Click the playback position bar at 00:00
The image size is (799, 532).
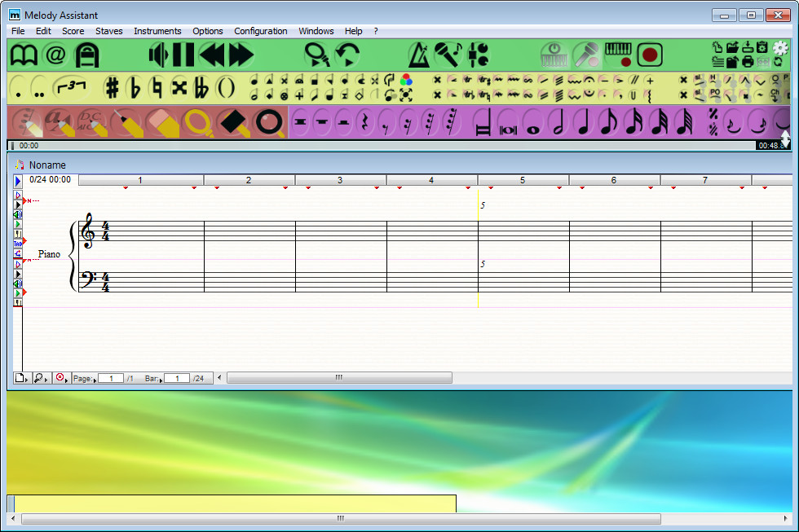(x=382, y=146)
